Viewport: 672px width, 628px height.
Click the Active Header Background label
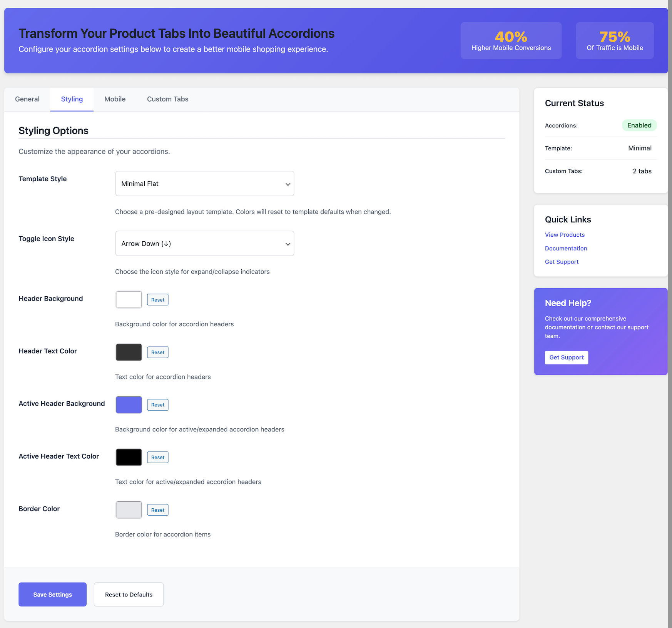tap(62, 404)
